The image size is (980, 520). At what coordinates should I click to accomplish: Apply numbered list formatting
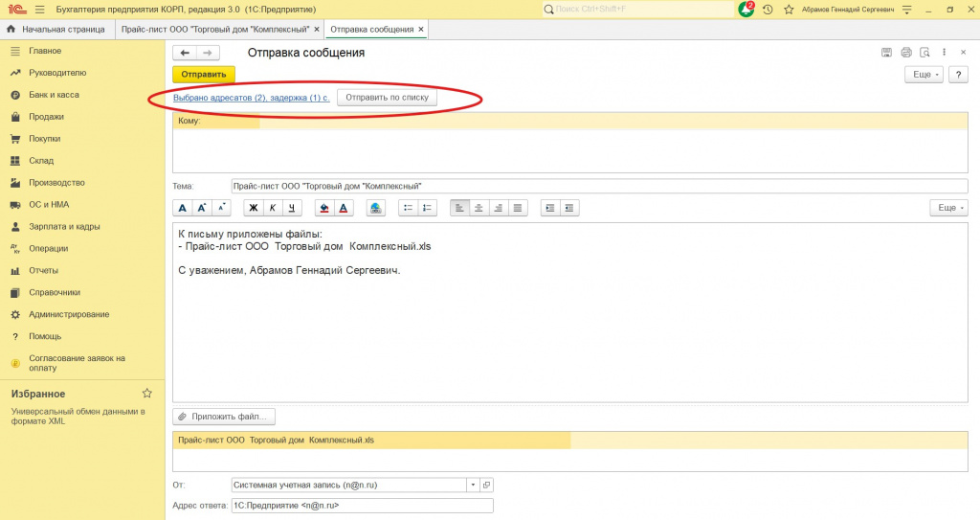(427, 208)
